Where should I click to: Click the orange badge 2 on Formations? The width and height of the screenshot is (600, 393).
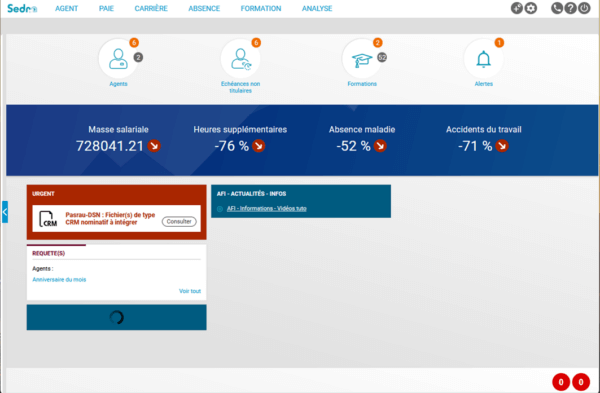378,42
